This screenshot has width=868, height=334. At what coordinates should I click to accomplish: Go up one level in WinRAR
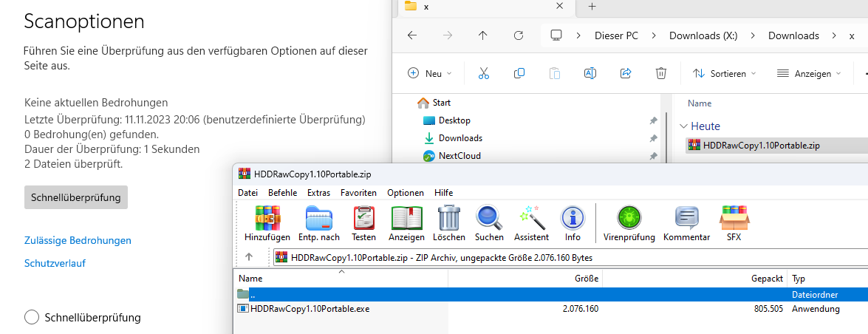[249, 257]
